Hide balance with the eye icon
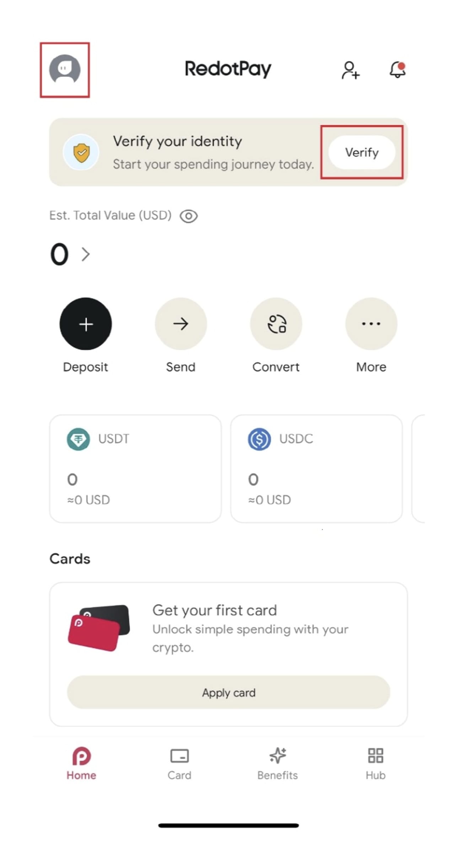 (x=188, y=216)
